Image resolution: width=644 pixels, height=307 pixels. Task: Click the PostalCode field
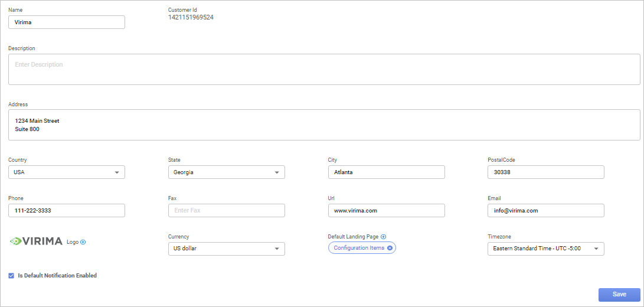[x=545, y=172]
